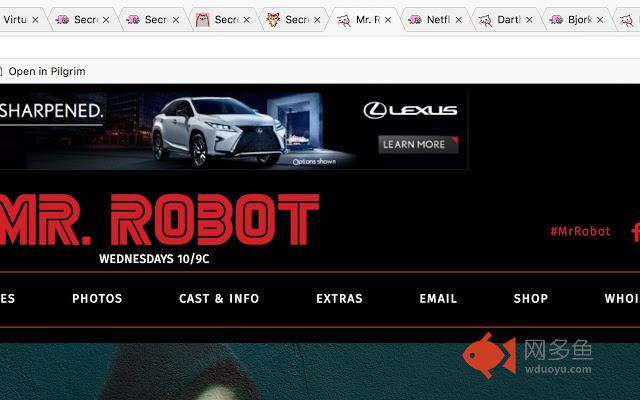Image resolution: width=640 pixels, height=400 pixels.
Task: Click the white cat favicon on Dart tab
Action: click(x=485, y=20)
